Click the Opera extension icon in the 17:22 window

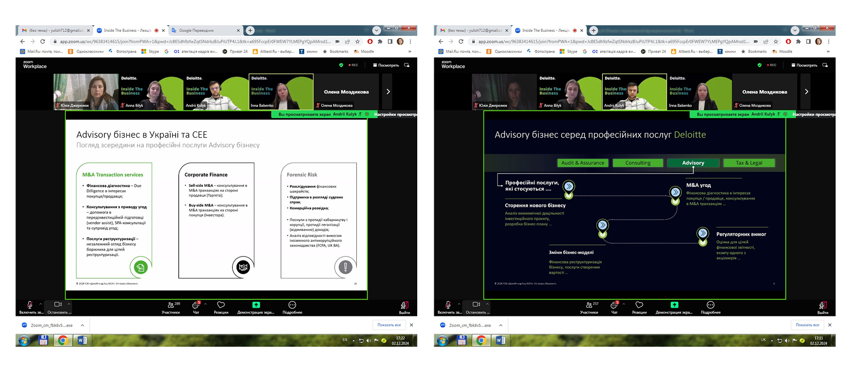coord(370,41)
